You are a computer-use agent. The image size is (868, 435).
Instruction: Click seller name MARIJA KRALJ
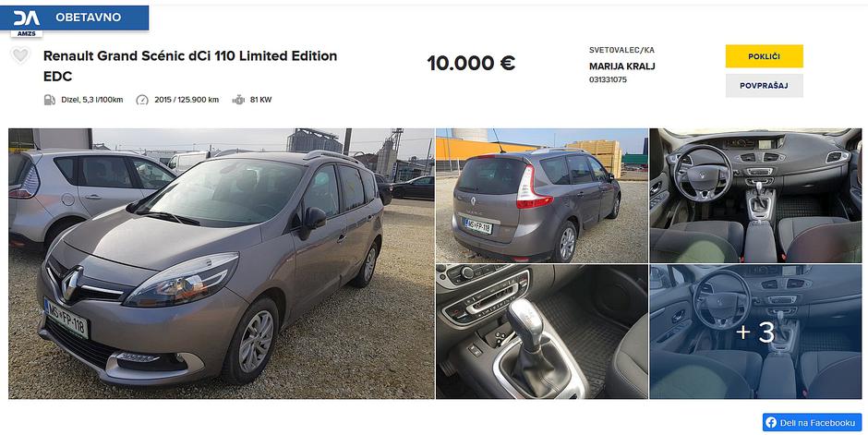tap(621, 66)
